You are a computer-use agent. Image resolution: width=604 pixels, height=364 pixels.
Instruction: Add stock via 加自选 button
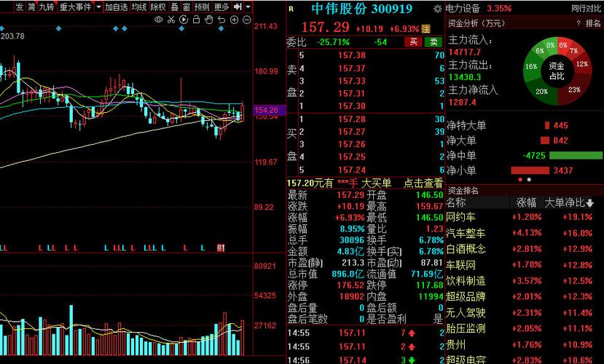(x=117, y=7)
